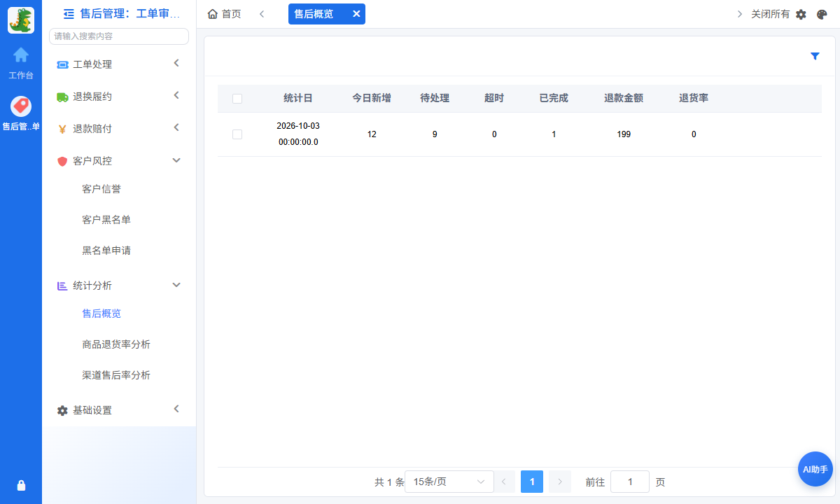840x504 pixels.
Task: Open the 工作台 home icon
Action: pyautogui.click(x=21, y=55)
